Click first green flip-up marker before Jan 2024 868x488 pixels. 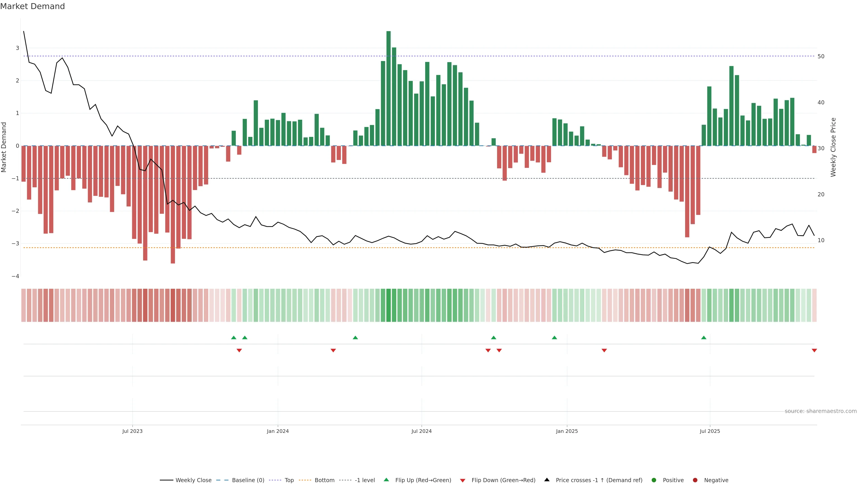[234, 338]
